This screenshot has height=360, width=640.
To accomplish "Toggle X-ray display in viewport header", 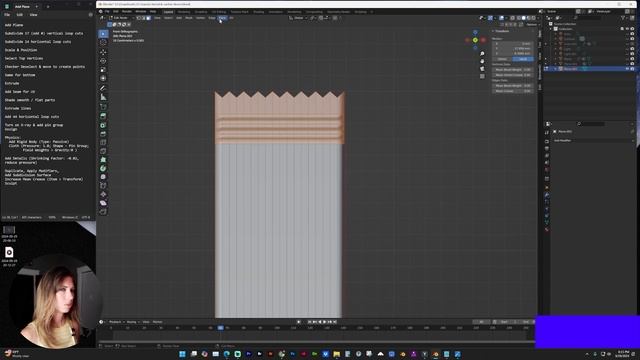I will tap(512, 18).
